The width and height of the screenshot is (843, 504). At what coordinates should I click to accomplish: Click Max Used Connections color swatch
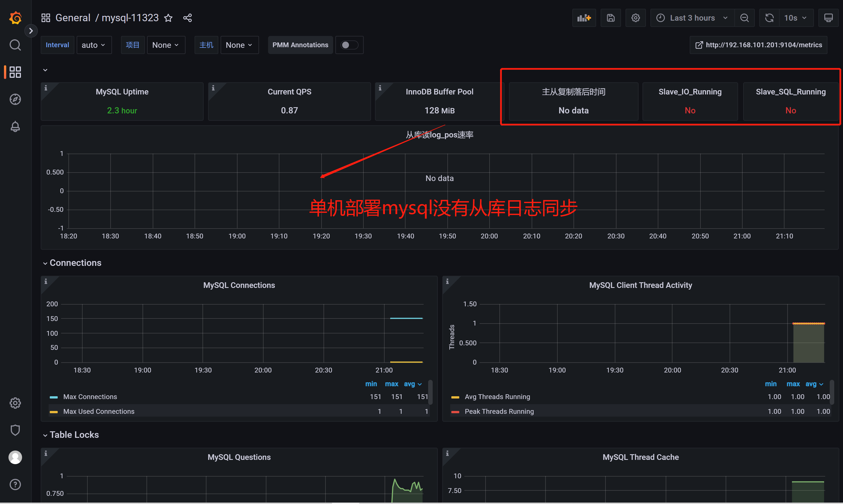(x=54, y=412)
